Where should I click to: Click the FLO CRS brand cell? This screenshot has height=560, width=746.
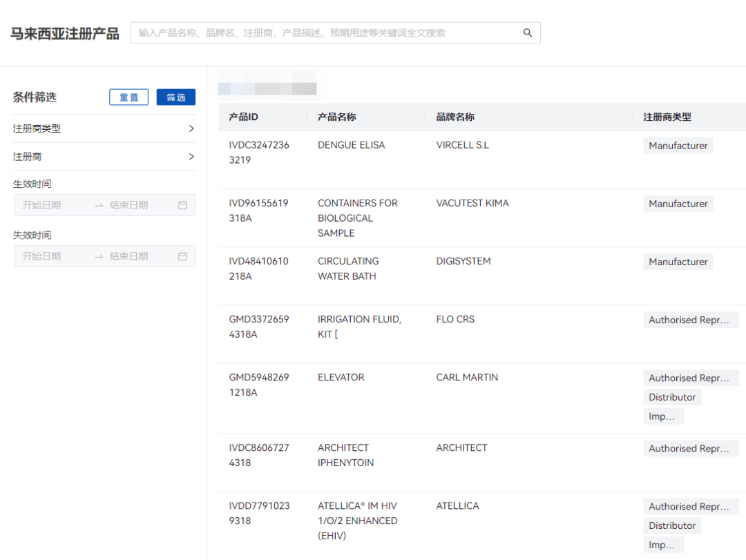click(455, 319)
